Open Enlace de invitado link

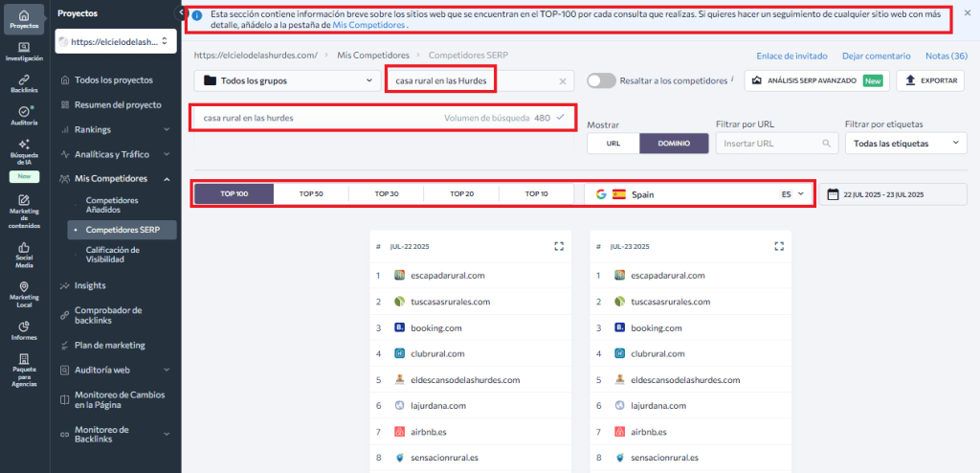coord(791,56)
